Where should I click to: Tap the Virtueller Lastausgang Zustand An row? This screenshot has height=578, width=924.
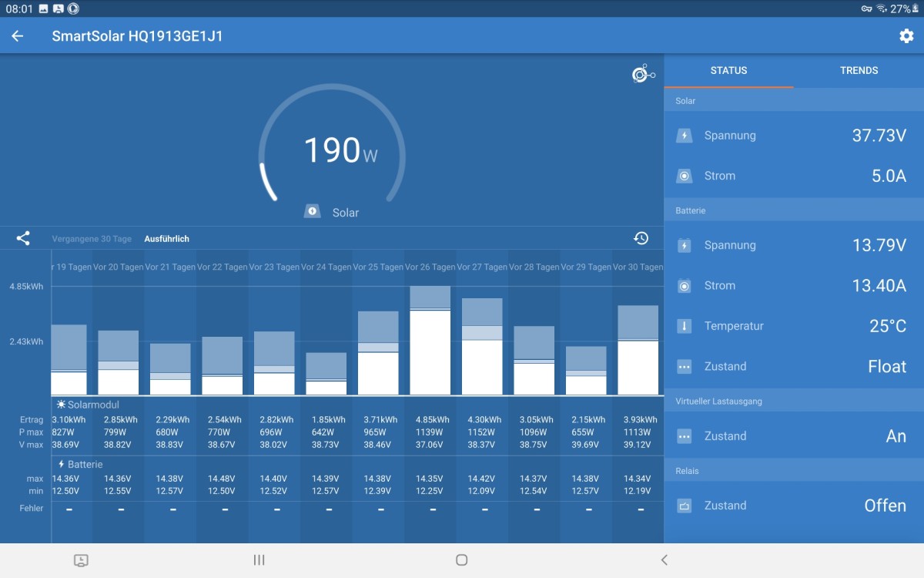[x=793, y=436]
